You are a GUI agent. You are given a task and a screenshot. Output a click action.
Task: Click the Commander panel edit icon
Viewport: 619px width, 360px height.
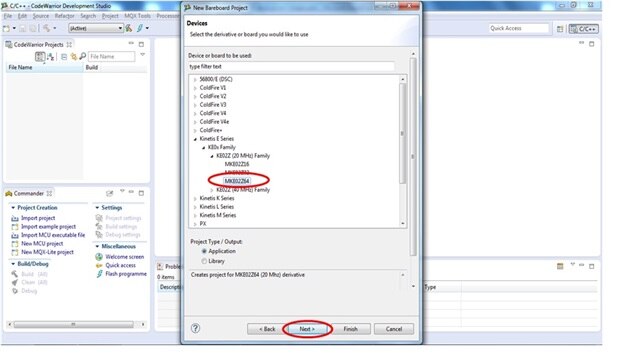[109, 193]
